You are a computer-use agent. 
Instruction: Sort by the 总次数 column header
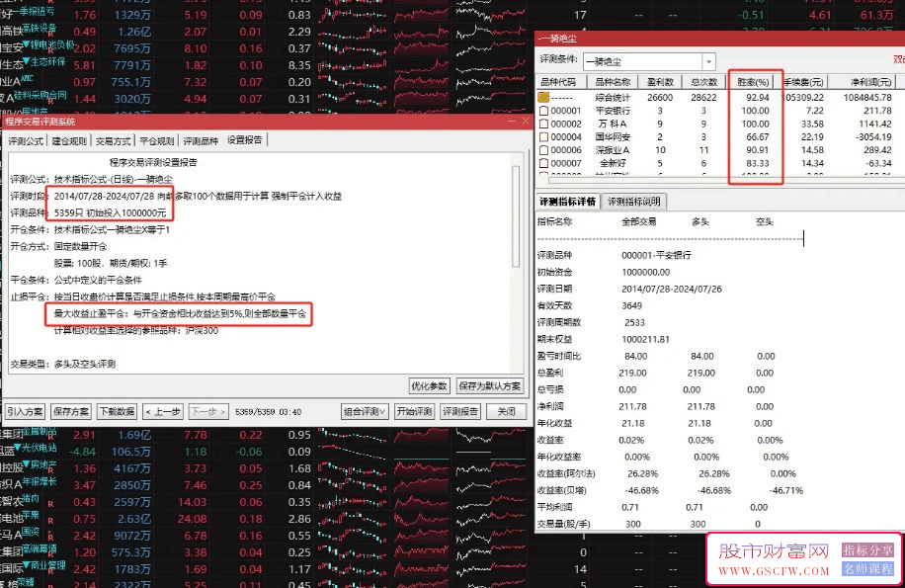(704, 82)
